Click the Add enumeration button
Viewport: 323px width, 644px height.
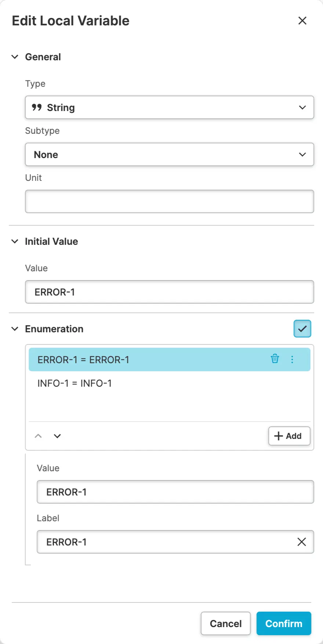coord(289,436)
